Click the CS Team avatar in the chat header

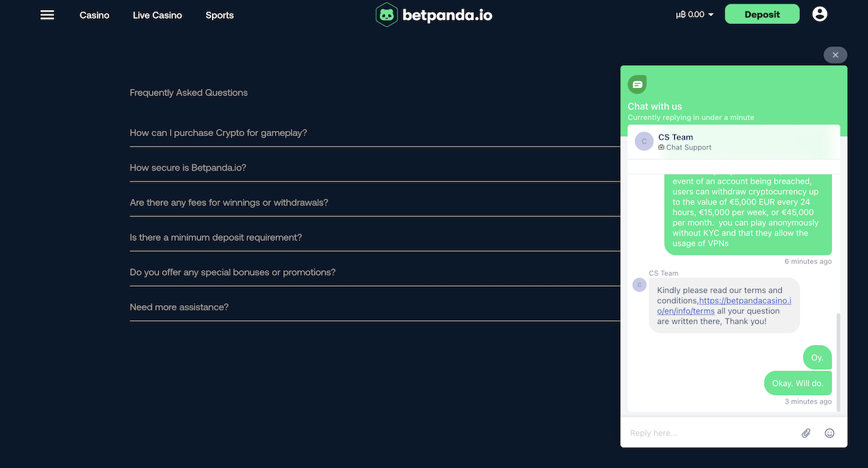tap(643, 141)
